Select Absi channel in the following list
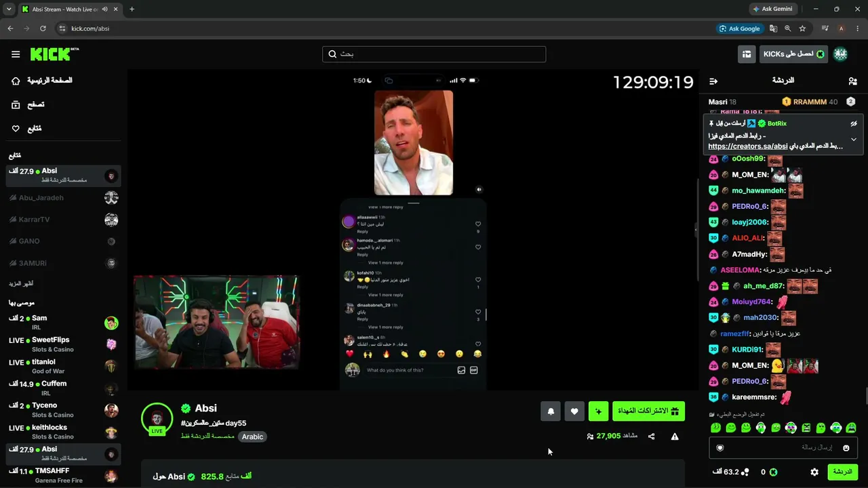This screenshot has width=868, height=488. coord(64,176)
